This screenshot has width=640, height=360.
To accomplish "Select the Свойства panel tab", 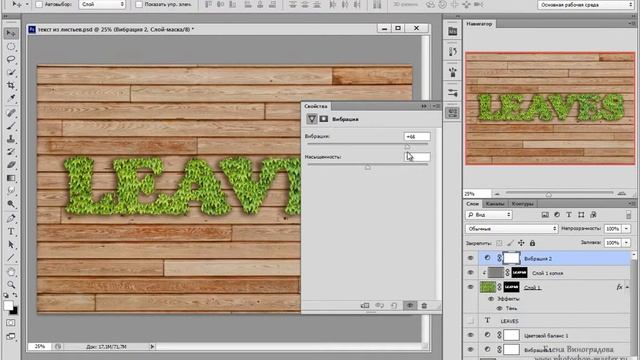I will pyautogui.click(x=316, y=106).
